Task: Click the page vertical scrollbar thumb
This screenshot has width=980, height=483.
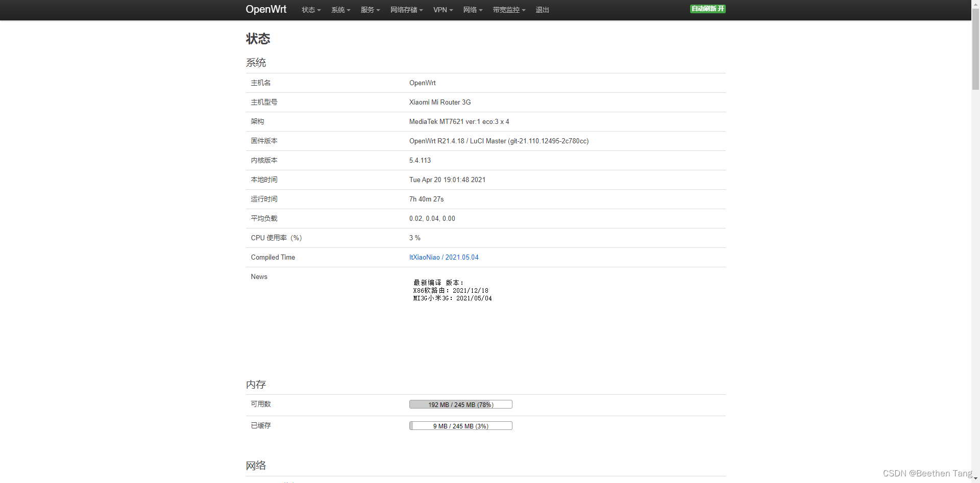Action: pos(975,48)
